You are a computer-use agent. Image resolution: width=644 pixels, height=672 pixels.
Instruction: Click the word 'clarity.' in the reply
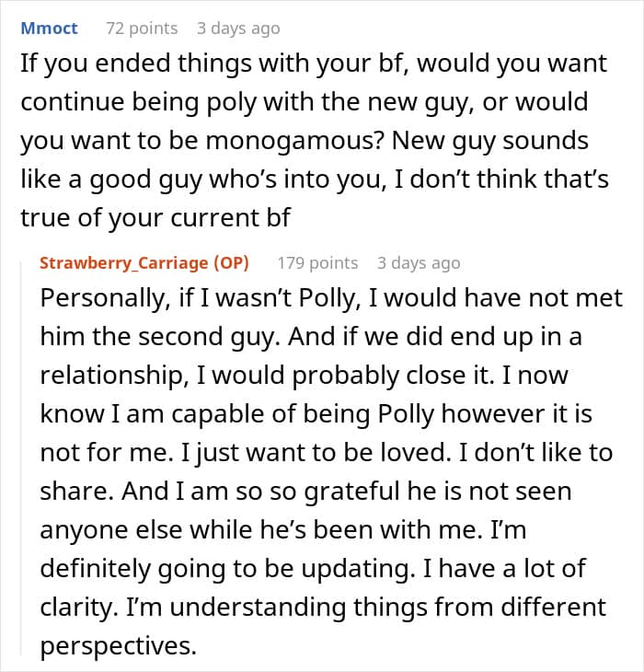79,608
